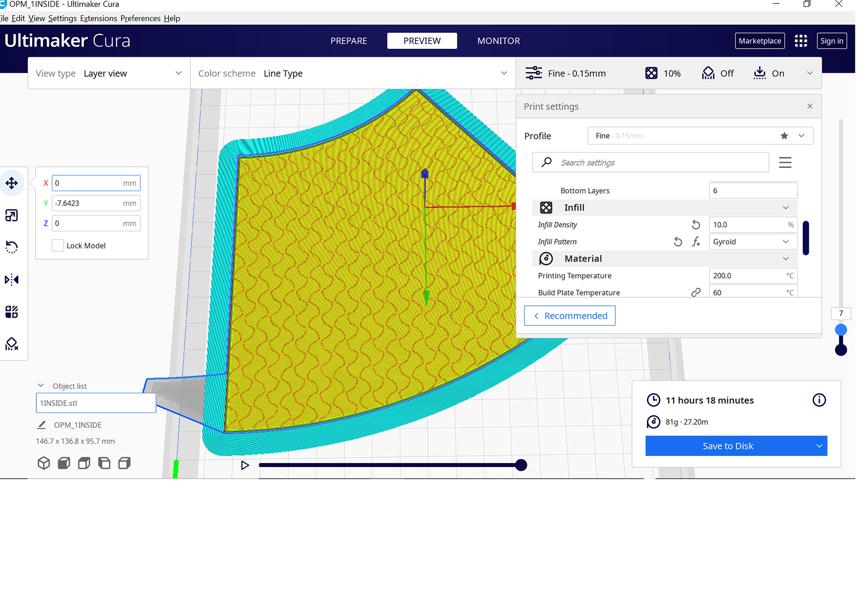This screenshot has height=613, width=868.
Task: Play the layer simulation
Action: (x=245, y=465)
